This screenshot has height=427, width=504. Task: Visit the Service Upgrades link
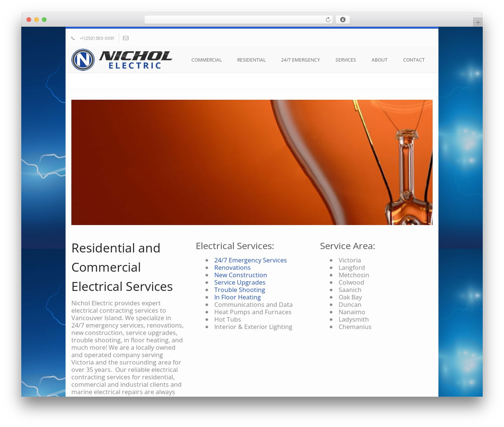click(240, 282)
